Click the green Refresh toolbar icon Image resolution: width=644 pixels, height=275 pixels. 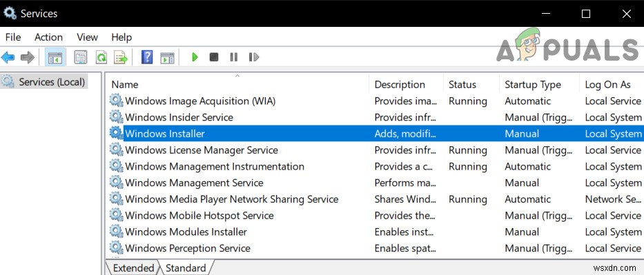[x=101, y=57]
